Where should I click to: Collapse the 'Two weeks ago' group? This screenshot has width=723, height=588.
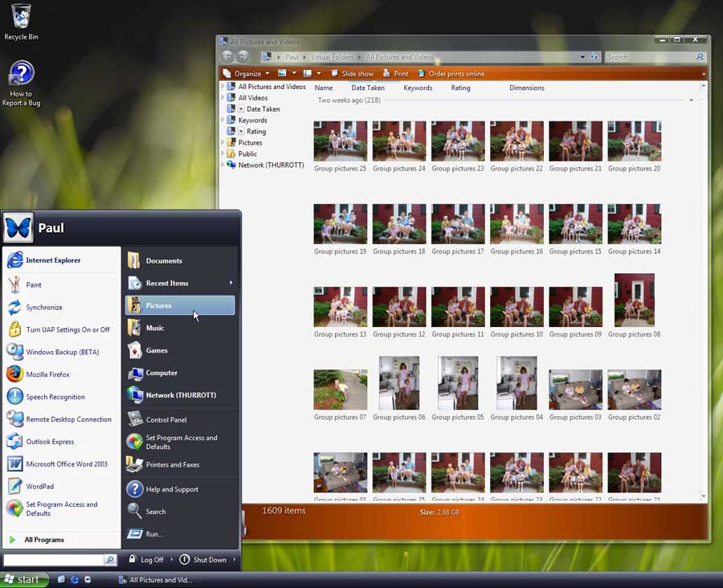pos(691,100)
